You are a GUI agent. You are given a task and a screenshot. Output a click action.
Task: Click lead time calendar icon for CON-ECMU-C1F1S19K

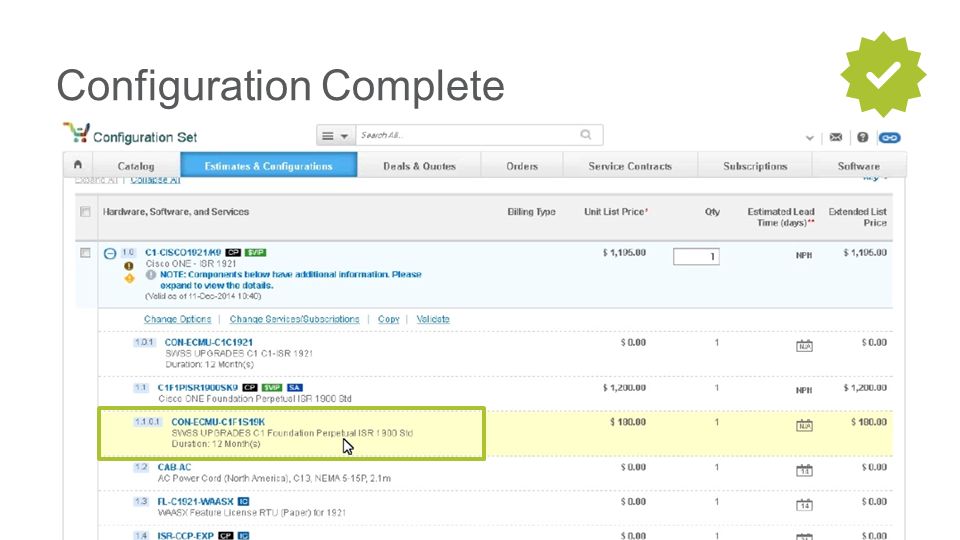tap(804, 425)
